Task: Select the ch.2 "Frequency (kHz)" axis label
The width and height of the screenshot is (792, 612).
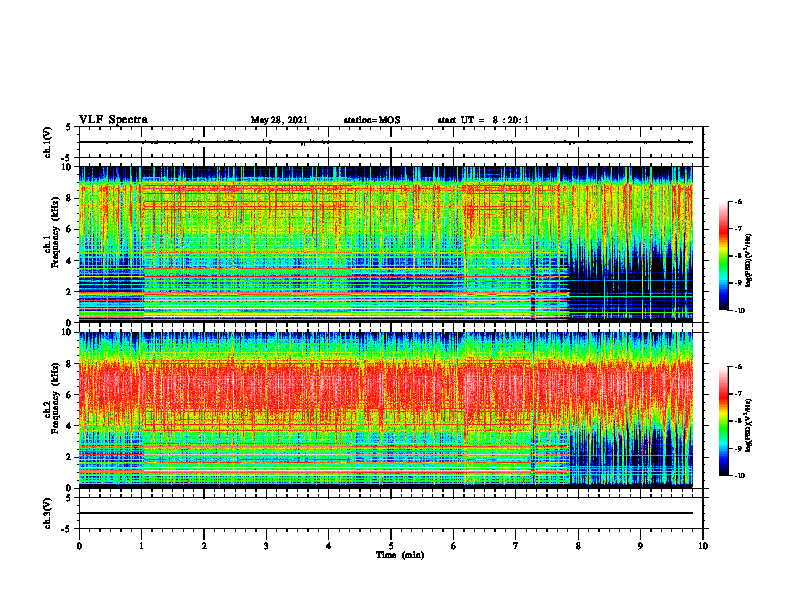Action: click(55, 398)
